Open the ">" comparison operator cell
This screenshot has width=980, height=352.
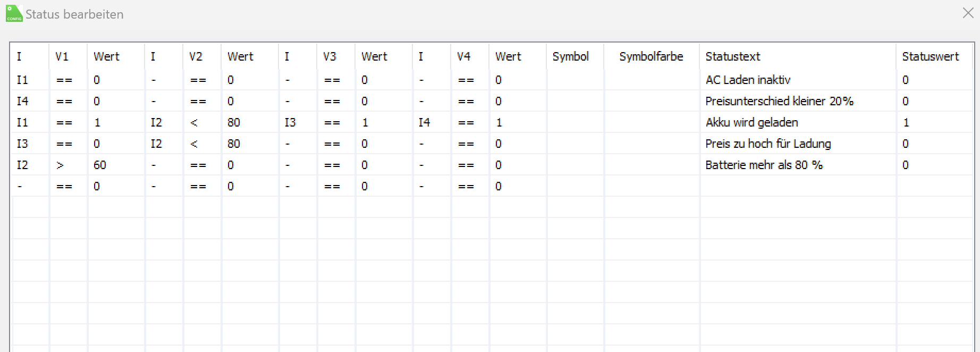(60, 165)
